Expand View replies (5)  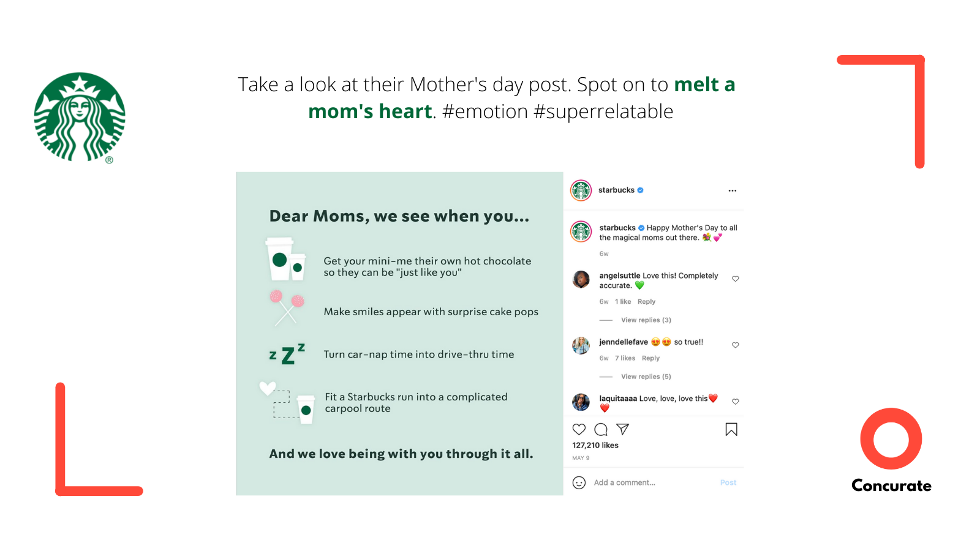point(646,377)
